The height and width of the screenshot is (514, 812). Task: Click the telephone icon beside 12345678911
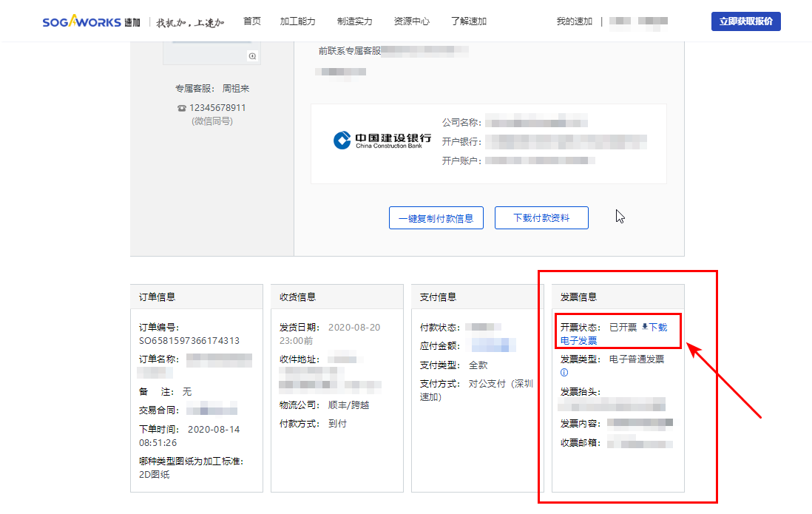click(182, 108)
